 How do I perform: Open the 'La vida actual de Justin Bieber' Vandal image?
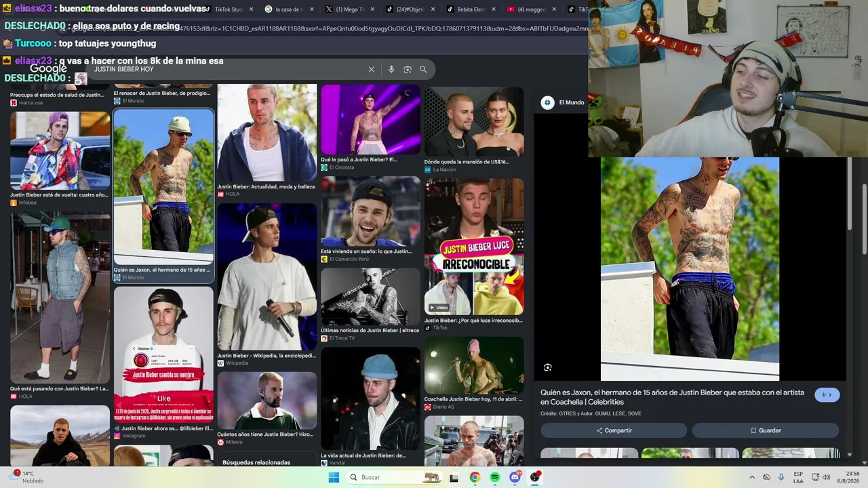(x=370, y=399)
